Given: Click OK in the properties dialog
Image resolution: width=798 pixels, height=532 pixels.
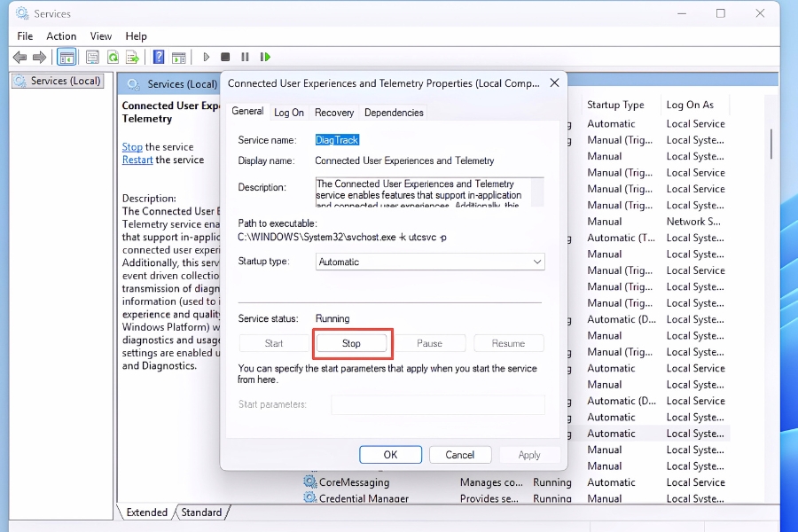Looking at the screenshot, I should pos(390,455).
